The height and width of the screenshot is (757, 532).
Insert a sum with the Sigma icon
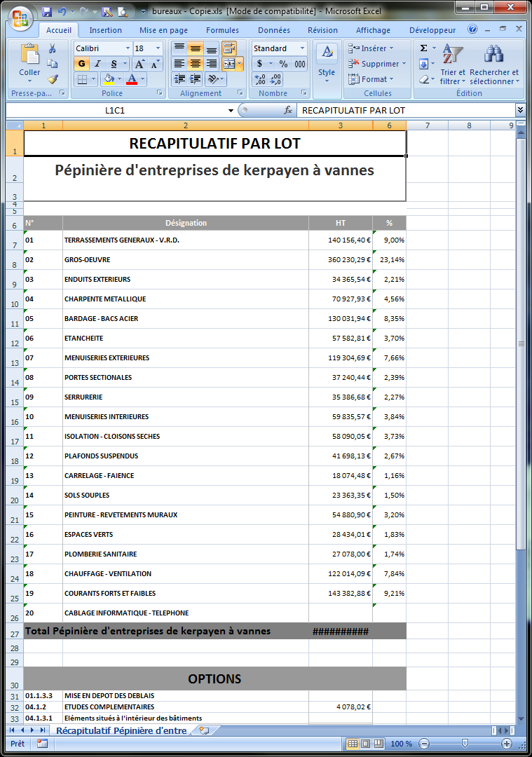424,48
